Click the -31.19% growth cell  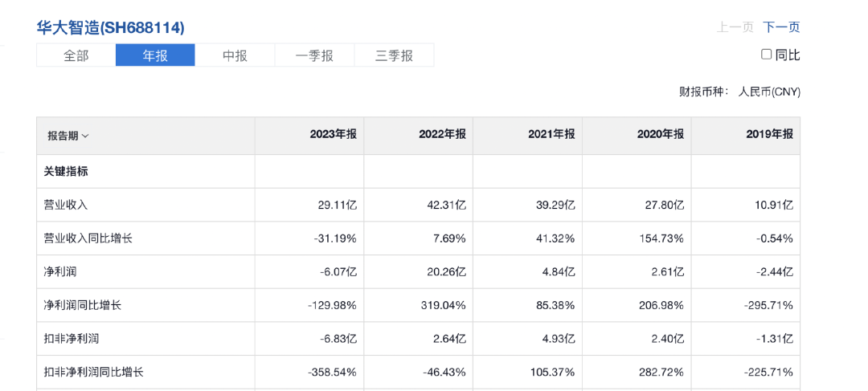click(337, 238)
